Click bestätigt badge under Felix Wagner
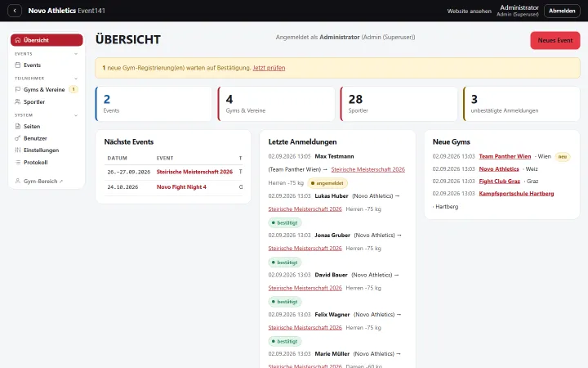This screenshot has width=588, height=368. coord(285,341)
